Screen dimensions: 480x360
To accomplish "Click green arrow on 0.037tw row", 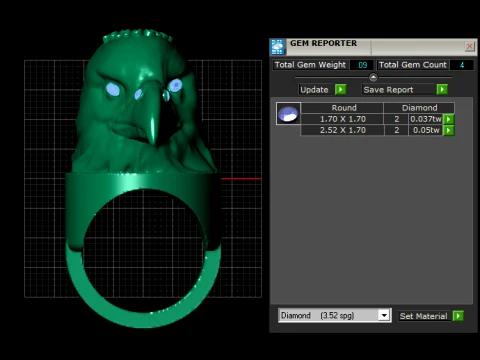I will click(448, 119).
